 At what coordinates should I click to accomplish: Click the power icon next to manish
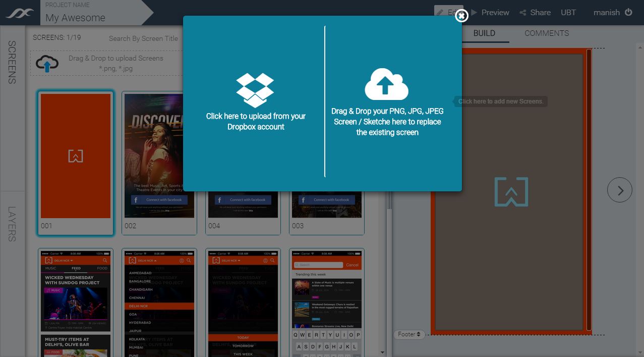click(628, 12)
